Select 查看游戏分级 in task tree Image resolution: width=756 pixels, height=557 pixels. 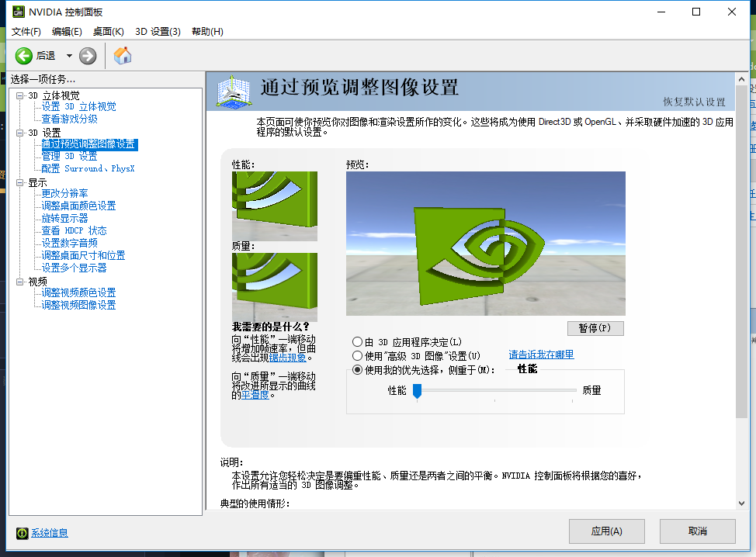point(69,119)
